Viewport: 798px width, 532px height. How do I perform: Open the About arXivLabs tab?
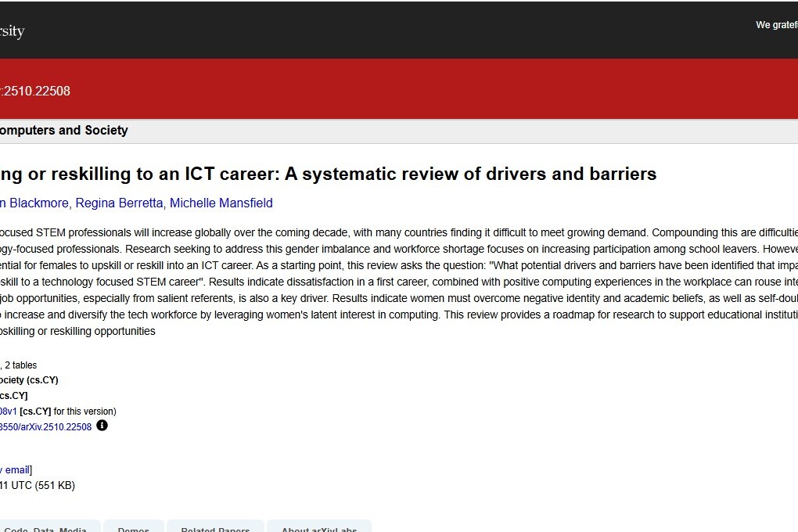tap(318, 529)
